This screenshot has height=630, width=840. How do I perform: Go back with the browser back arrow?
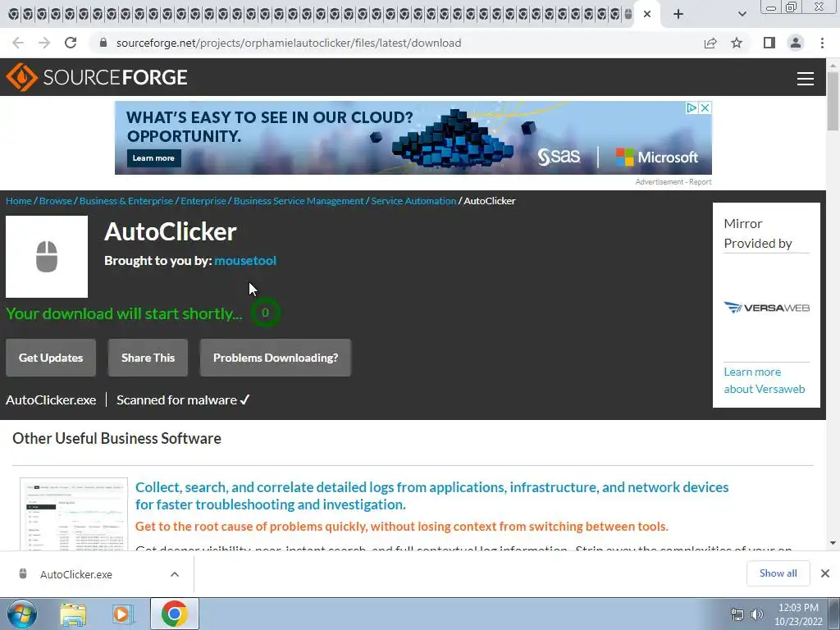(x=18, y=43)
